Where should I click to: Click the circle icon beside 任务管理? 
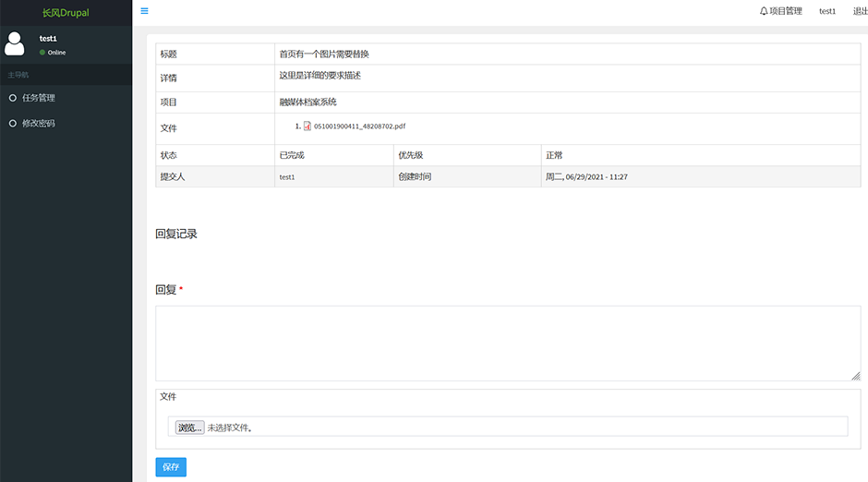coord(13,98)
